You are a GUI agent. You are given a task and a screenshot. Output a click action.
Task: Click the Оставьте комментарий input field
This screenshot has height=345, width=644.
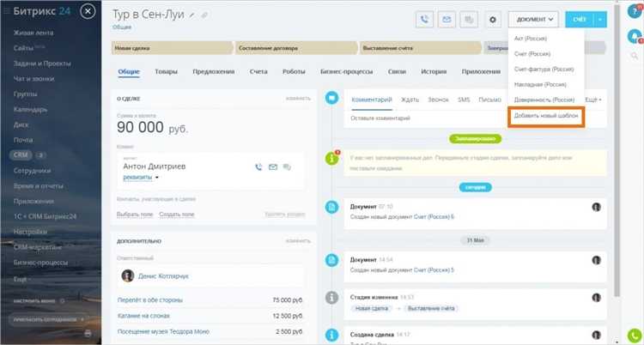click(412, 117)
